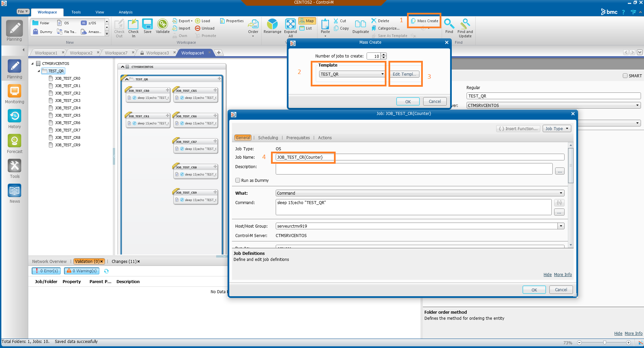644x348 pixels.
Task: Click the Export button
Action: [182, 21]
